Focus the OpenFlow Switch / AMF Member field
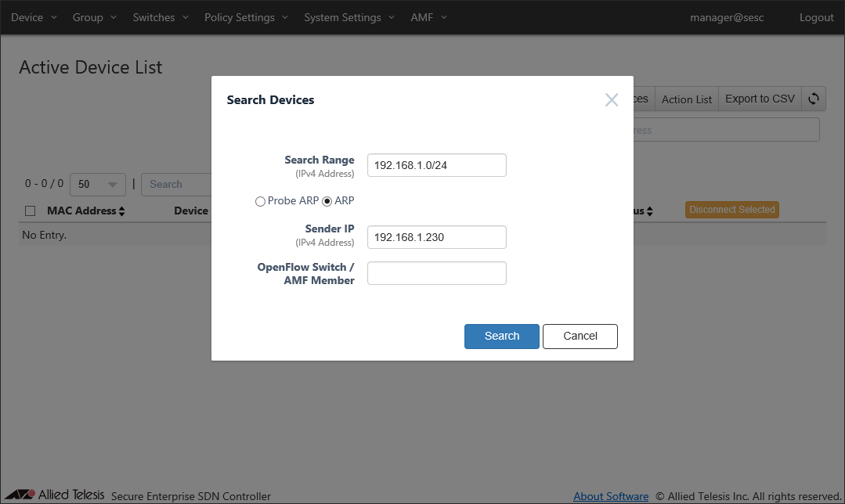This screenshot has width=845, height=504. (x=436, y=273)
